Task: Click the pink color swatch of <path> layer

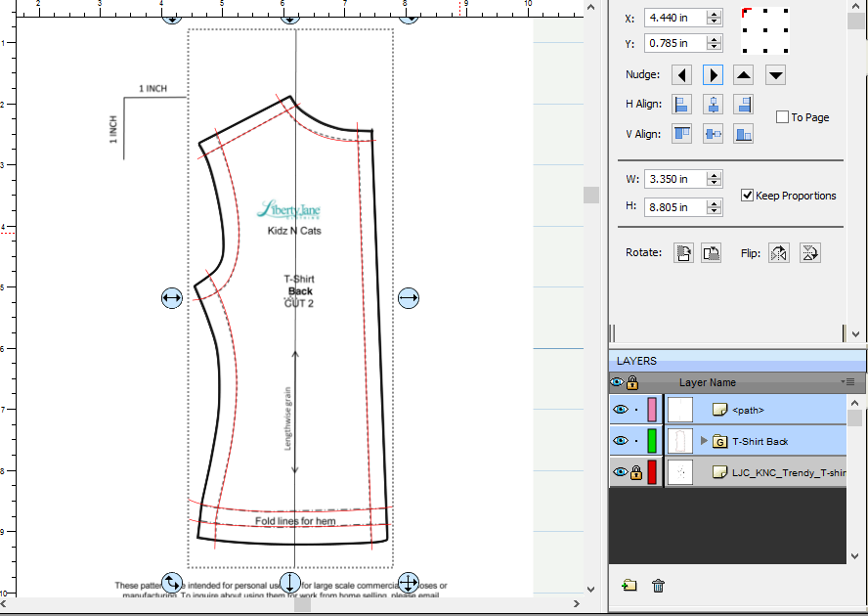Action: (x=652, y=410)
